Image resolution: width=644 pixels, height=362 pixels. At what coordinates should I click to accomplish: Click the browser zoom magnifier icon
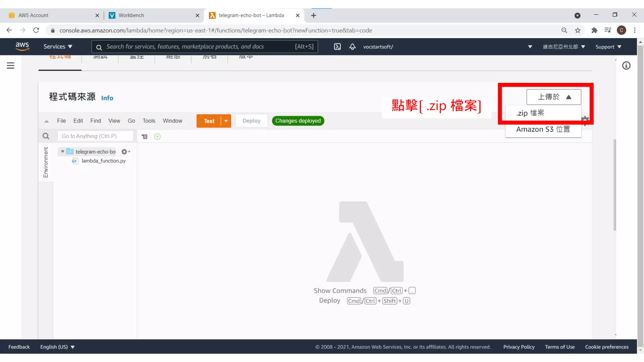[x=564, y=30]
